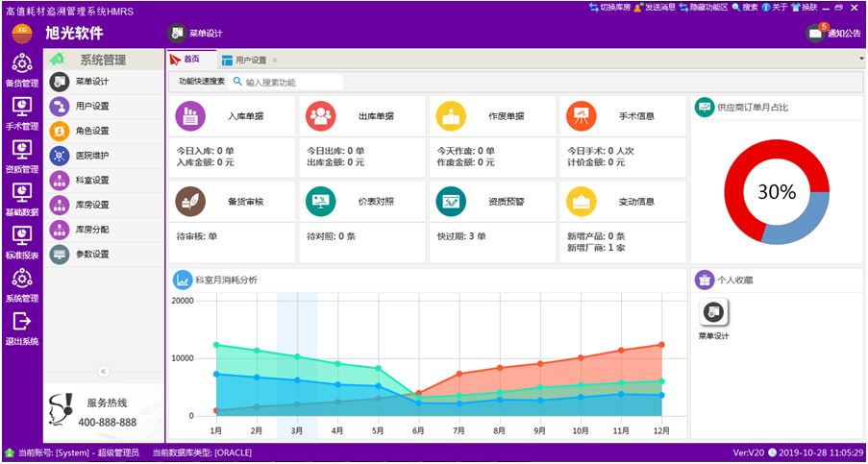This screenshot has height=464, width=868.
Task: Open the 备货管理 sidebar module
Action: pyautogui.click(x=21, y=69)
